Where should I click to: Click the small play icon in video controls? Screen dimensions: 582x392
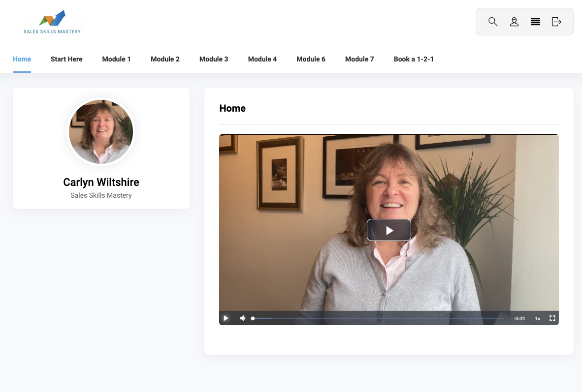(226, 318)
